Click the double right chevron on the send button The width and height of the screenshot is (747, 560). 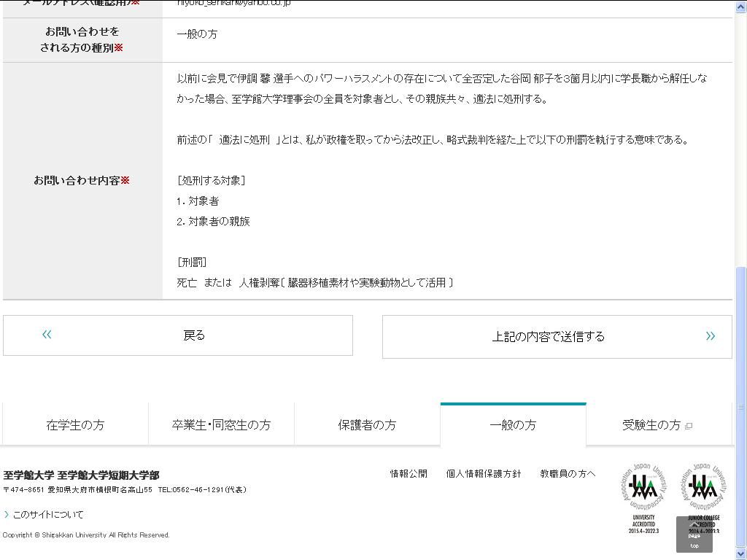tap(711, 336)
